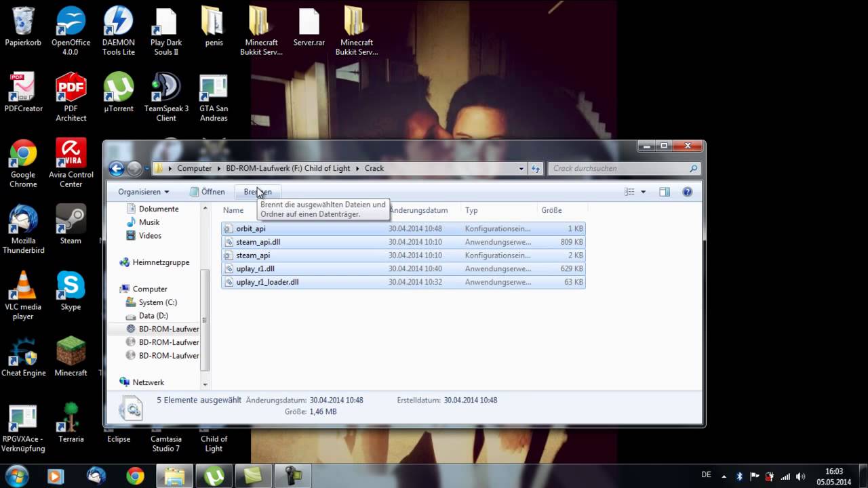Select uplay_r1.dll file

coord(403,268)
